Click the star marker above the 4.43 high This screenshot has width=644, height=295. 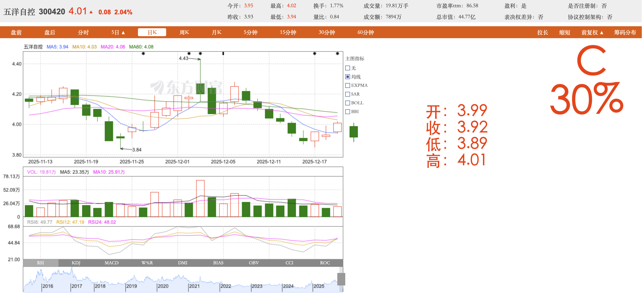200,53
